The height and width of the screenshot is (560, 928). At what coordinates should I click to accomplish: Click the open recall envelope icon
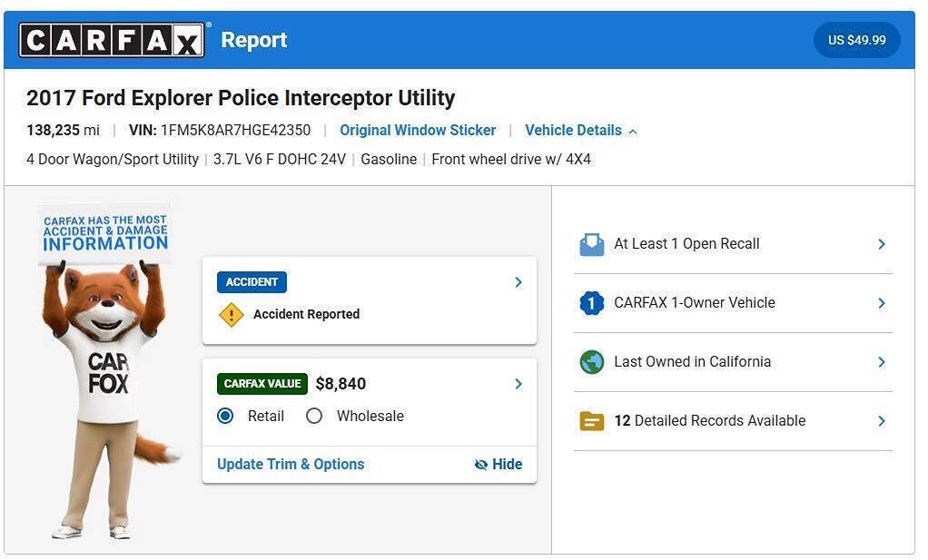pos(591,244)
